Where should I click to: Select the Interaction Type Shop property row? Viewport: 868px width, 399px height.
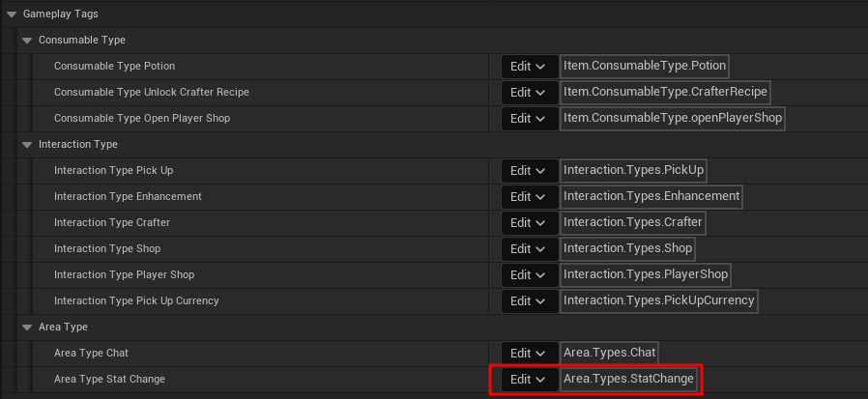pos(434,249)
